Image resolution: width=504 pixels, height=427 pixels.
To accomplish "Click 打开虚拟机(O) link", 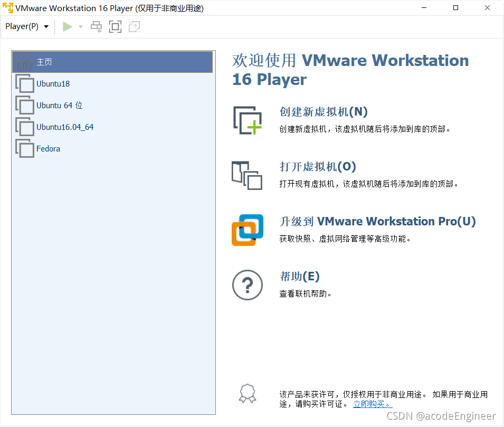I will pyautogui.click(x=318, y=167).
